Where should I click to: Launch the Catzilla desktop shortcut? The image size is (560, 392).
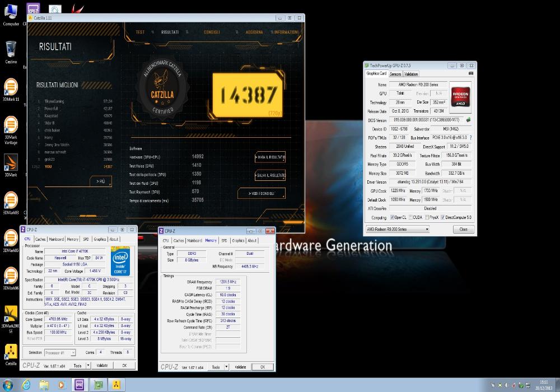point(11,354)
